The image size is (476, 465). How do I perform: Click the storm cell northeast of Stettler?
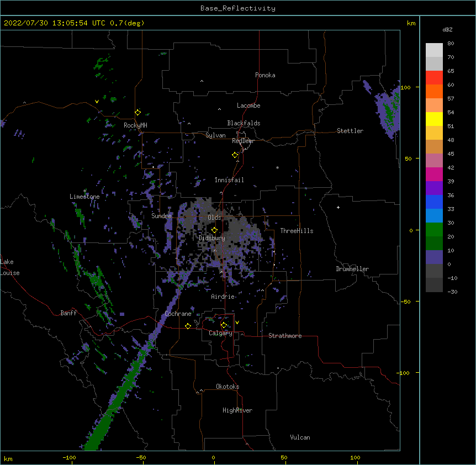388,111
